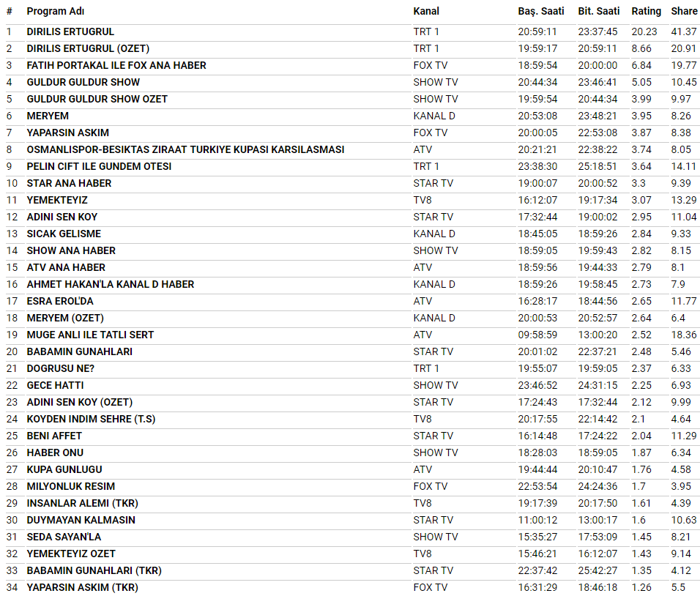Image resolution: width=700 pixels, height=596 pixels.
Task: Click the DOGRUSU NE? program title
Action: tap(61, 368)
